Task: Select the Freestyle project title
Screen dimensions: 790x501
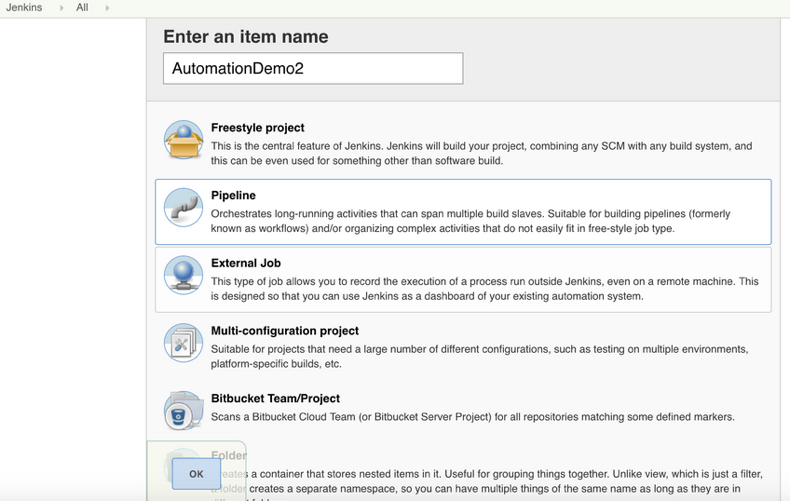Action: (x=257, y=128)
